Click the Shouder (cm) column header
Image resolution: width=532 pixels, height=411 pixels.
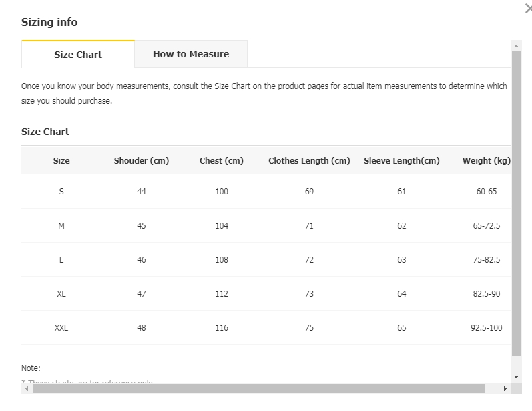142,160
